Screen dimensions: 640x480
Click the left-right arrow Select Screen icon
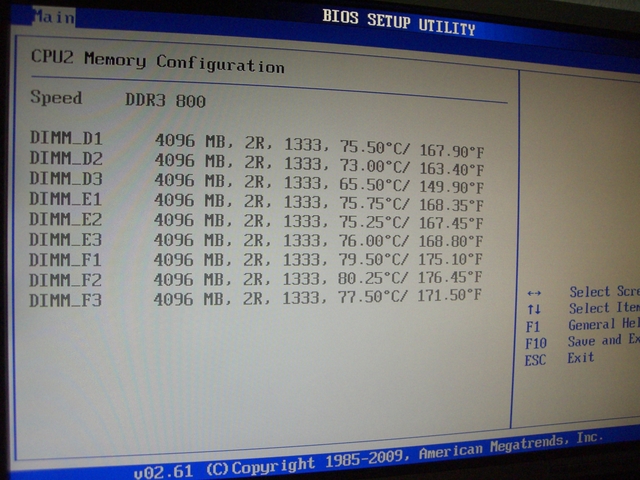[x=533, y=292]
